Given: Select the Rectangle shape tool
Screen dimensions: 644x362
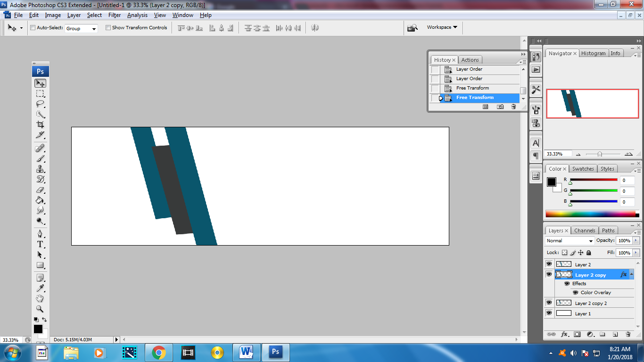Looking at the screenshot, I should (x=40, y=265).
